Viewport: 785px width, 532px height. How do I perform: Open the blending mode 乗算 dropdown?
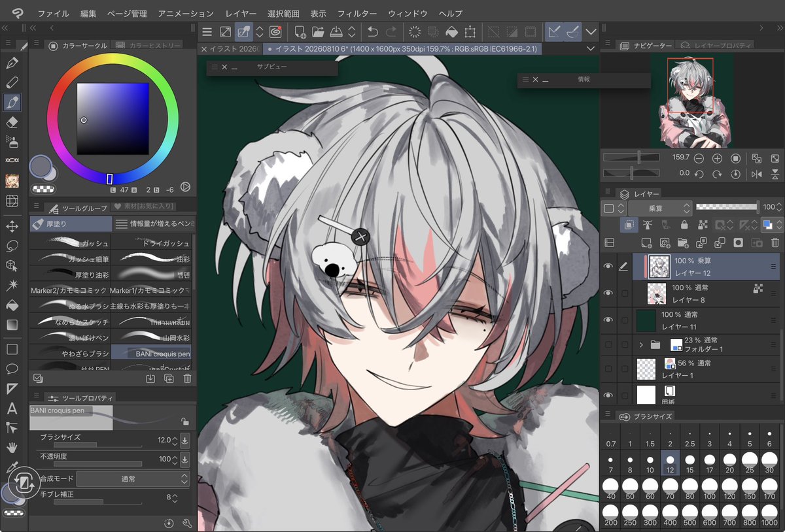coord(660,208)
